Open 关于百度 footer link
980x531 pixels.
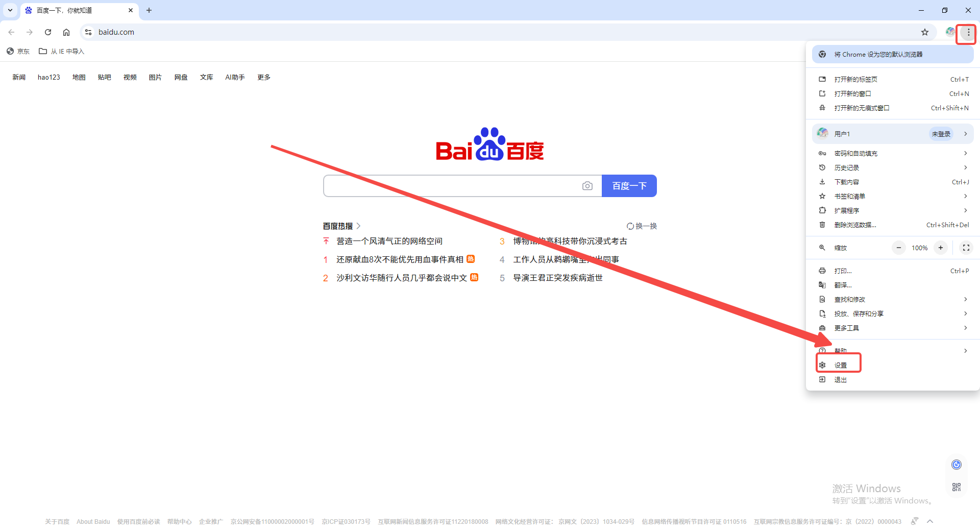coord(57,522)
